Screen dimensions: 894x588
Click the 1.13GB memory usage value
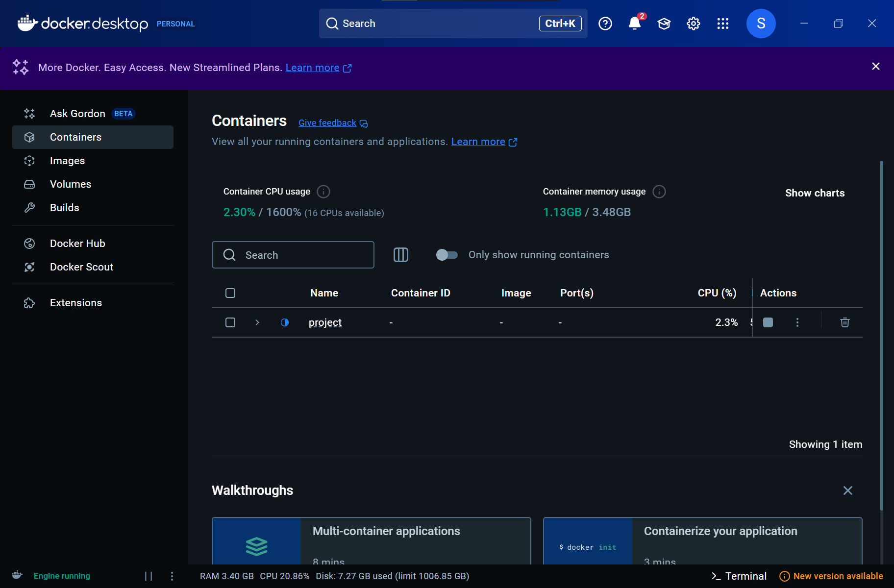(x=562, y=212)
